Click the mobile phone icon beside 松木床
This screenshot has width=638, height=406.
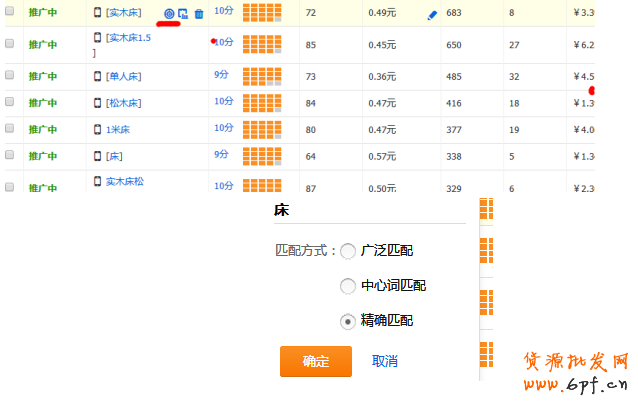tap(98, 102)
